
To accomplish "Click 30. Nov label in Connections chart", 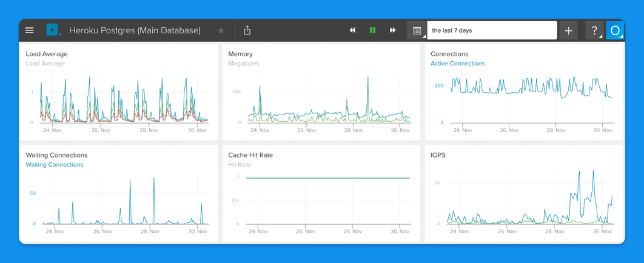I will pos(603,130).
